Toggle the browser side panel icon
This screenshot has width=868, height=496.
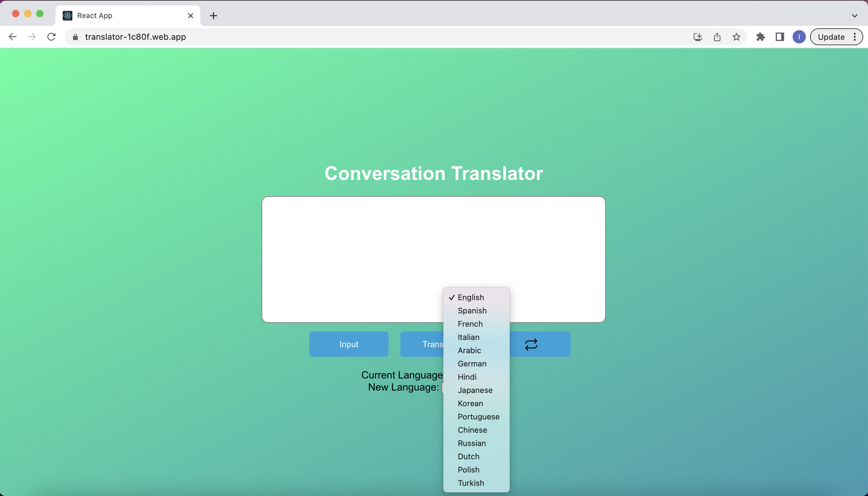click(x=780, y=37)
